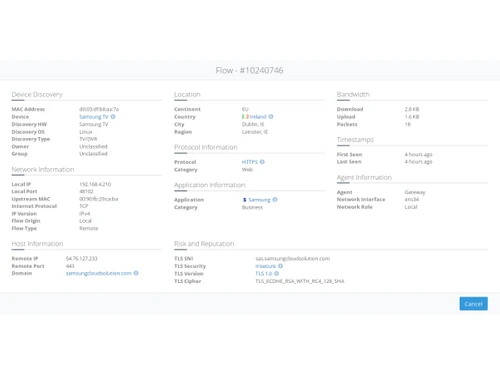
Task: Click the Protocol Information section heading
Action: pos(206,147)
